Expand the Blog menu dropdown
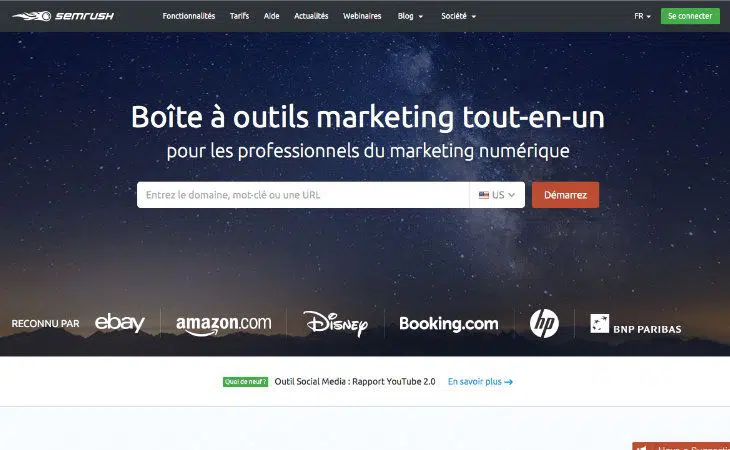The height and width of the screenshot is (450, 730). click(x=410, y=16)
